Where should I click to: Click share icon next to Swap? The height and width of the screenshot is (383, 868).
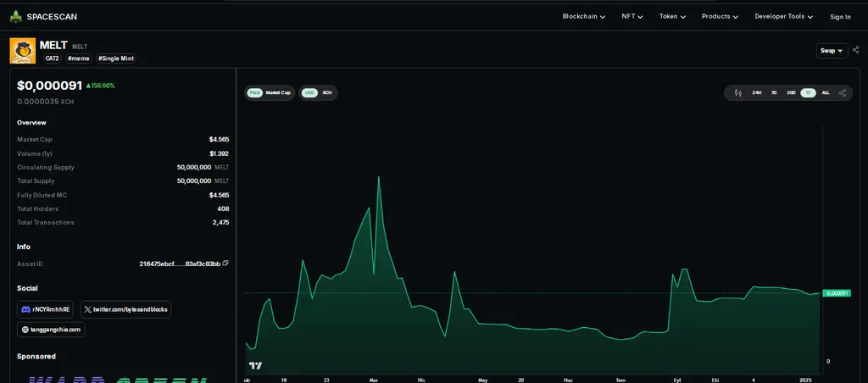coord(856,50)
